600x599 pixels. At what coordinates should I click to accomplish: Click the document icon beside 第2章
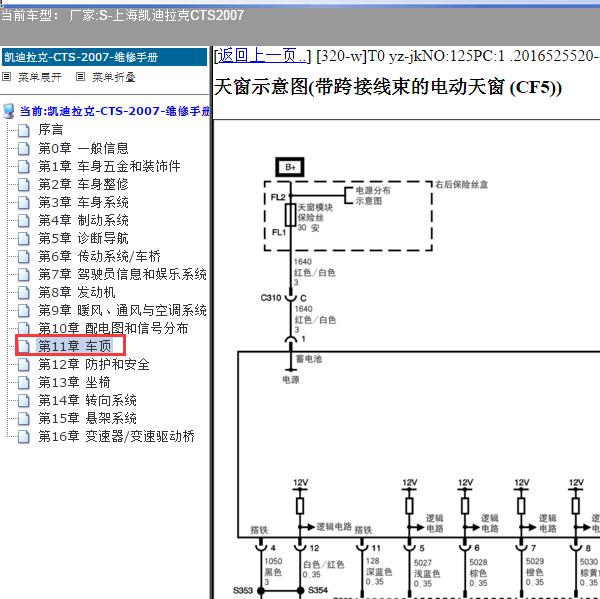(24, 185)
